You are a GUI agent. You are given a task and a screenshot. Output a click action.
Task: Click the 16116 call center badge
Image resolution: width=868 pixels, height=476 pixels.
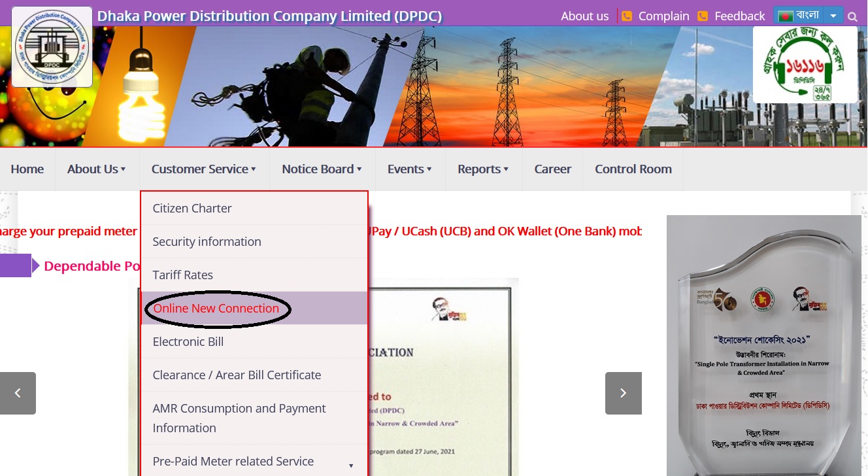point(805,65)
